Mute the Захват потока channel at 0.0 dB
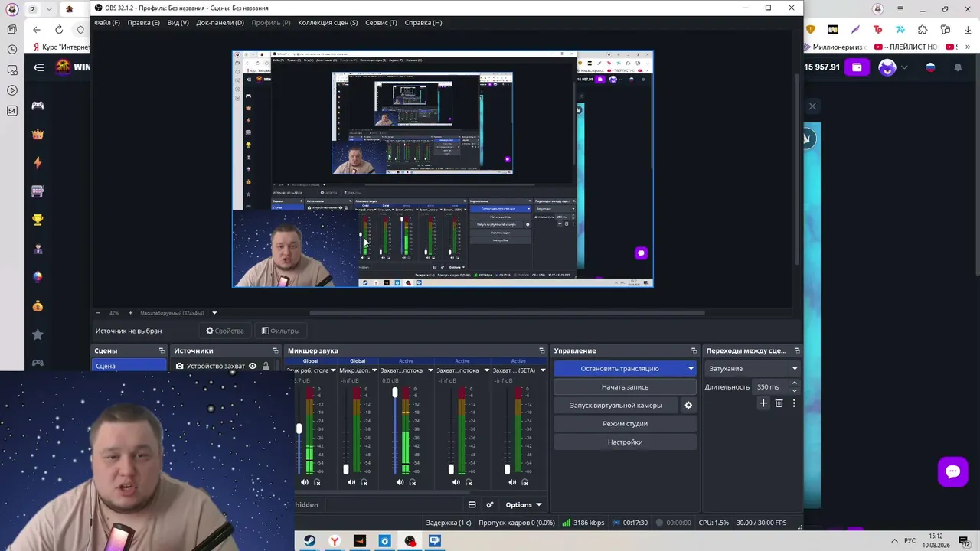The width and height of the screenshot is (980, 551). [x=400, y=482]
